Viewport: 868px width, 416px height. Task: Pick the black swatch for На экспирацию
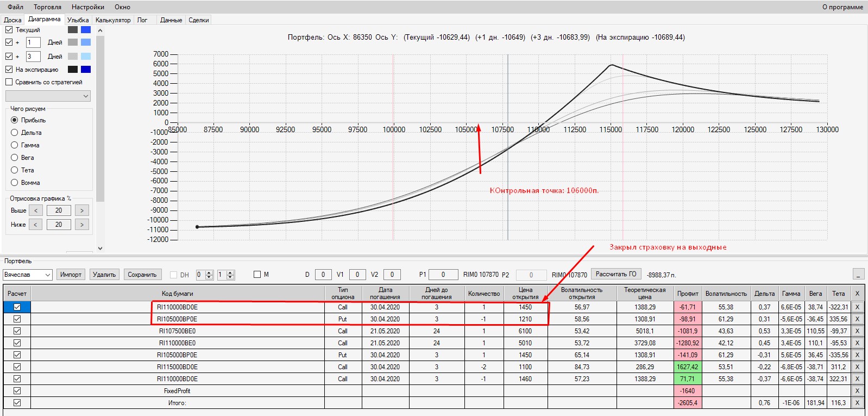[73, 70]
